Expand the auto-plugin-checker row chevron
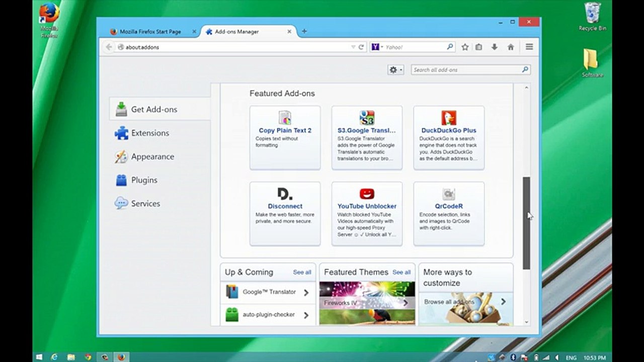The image size is (644, 362). click(x=306, y=315)
